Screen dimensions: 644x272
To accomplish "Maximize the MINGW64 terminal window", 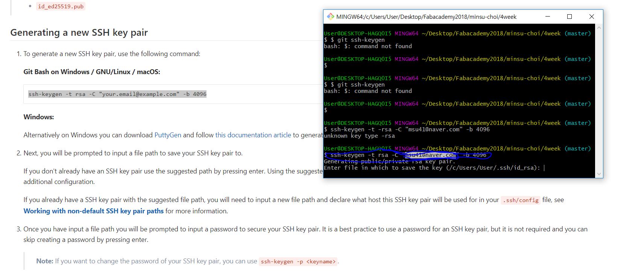I will pyautogui.click(x=570, y=17).
